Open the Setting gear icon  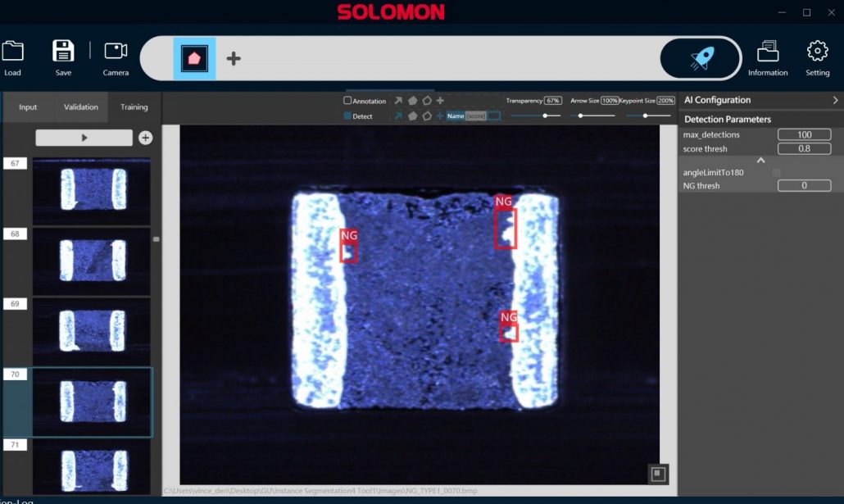[x=817, y=51]
